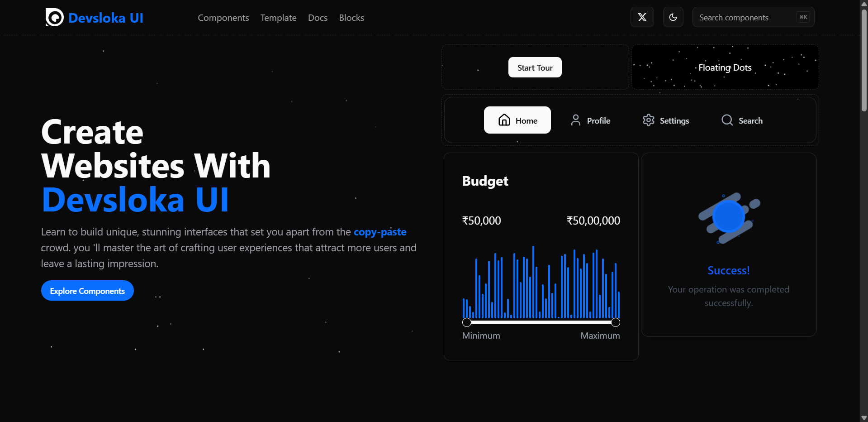Viewport: 868px width, 422px height.
Task: Open the Components menu item
Action: click(x=223, y=18)
